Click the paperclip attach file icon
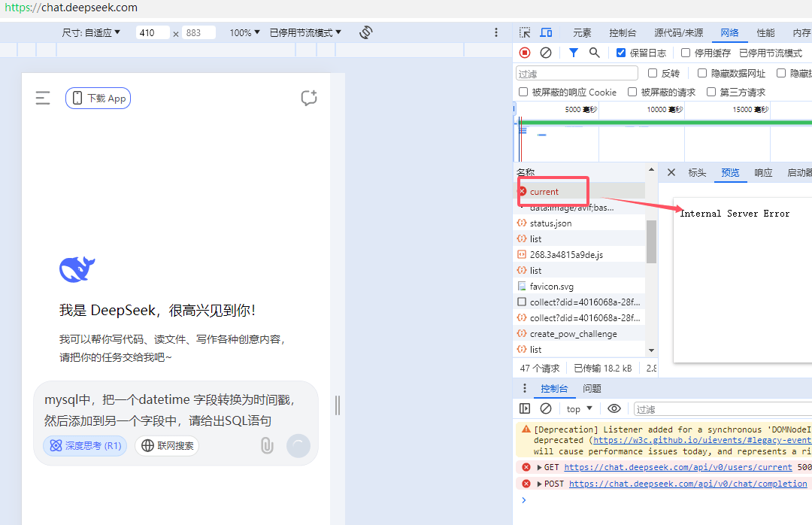 coord(267,446)
